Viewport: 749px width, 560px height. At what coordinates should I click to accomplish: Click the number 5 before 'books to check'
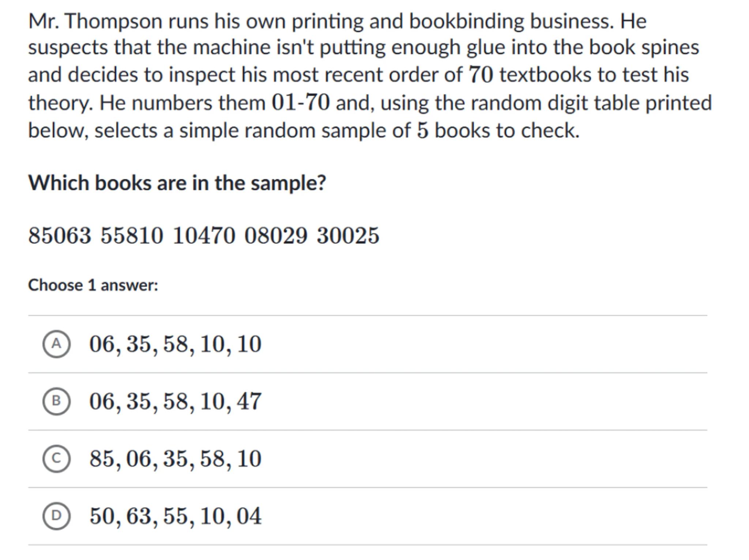pos(422,130)
